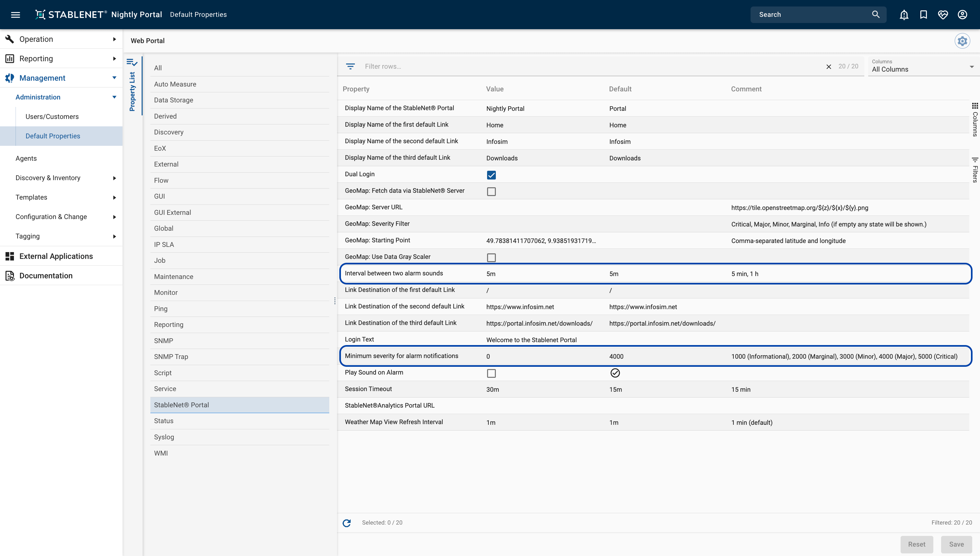
Task: Clear the row filter with X
Action: (829, 66)
